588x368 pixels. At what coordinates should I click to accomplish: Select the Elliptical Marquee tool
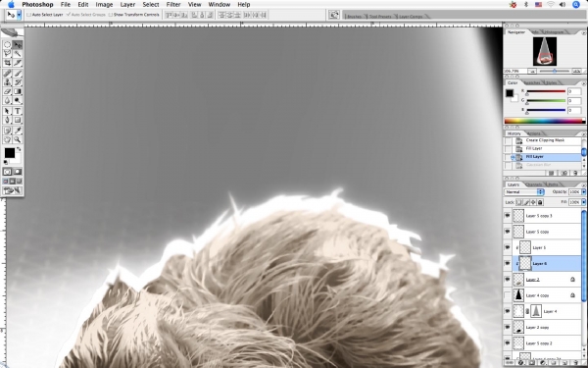pos(7,45)
